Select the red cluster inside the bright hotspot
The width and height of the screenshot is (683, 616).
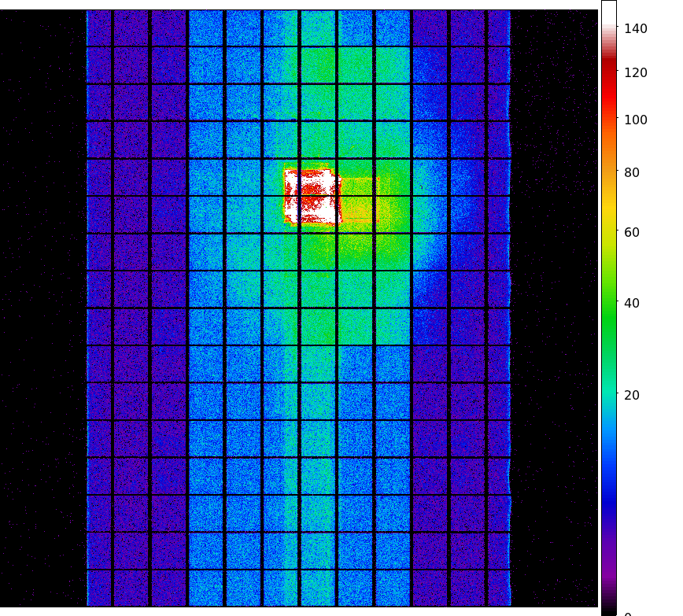pyautogui.click(x=309, y=190)
